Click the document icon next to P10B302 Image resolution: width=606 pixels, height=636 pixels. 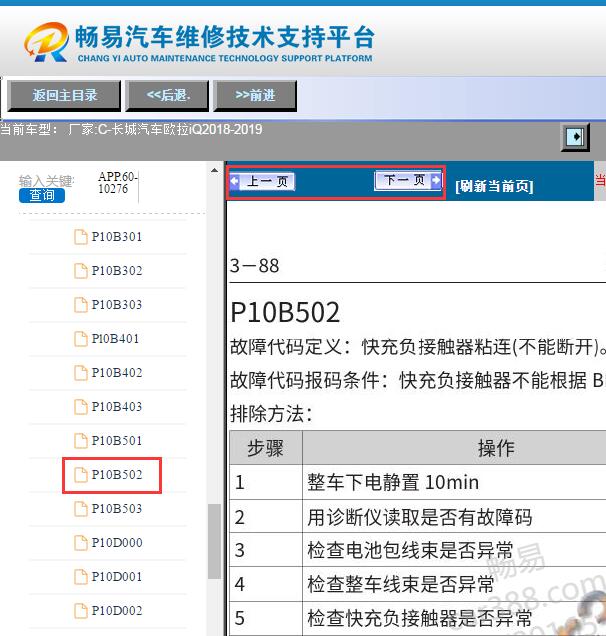coord(81,271)
